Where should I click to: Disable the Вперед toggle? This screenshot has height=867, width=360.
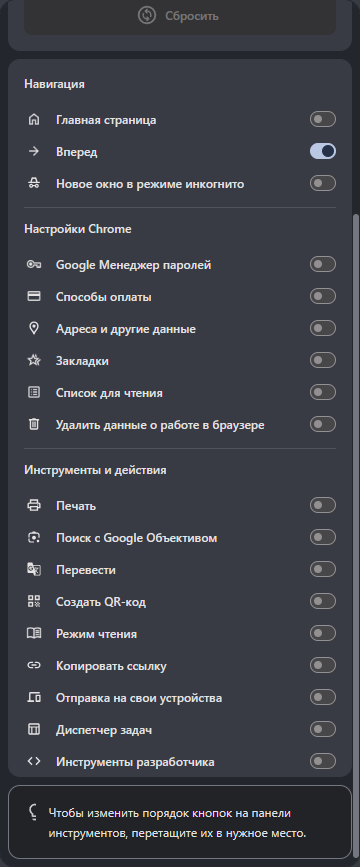click(323, 152)
